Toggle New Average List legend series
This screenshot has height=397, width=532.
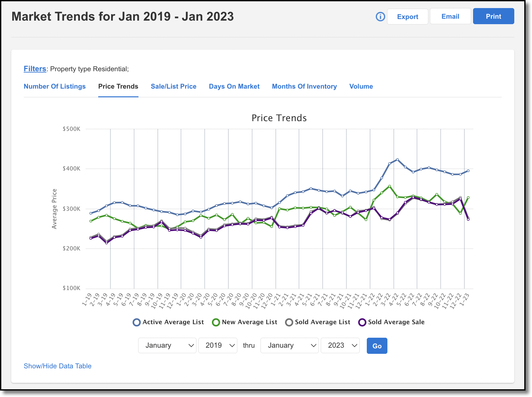click(244, 322)
